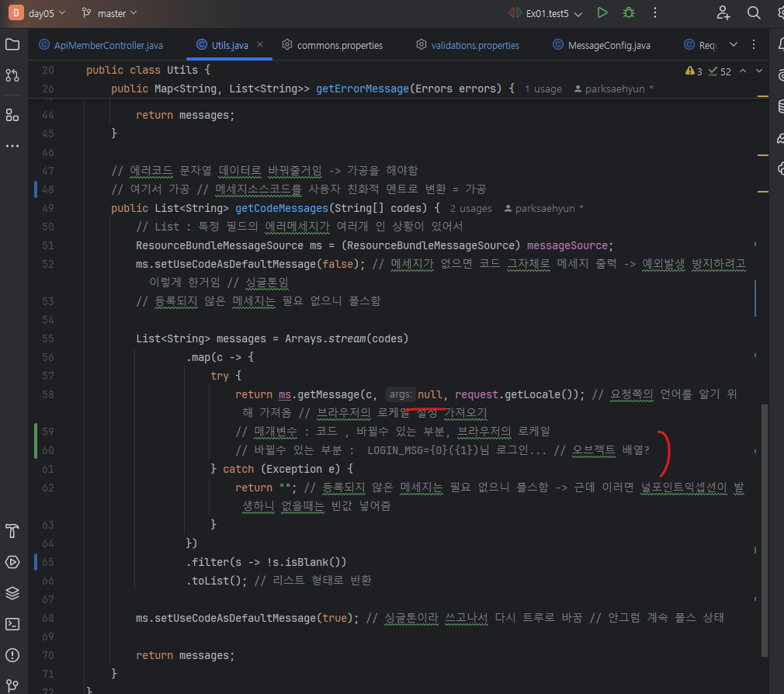Open the Run tool window
The image size is (784, 694).
12,562
